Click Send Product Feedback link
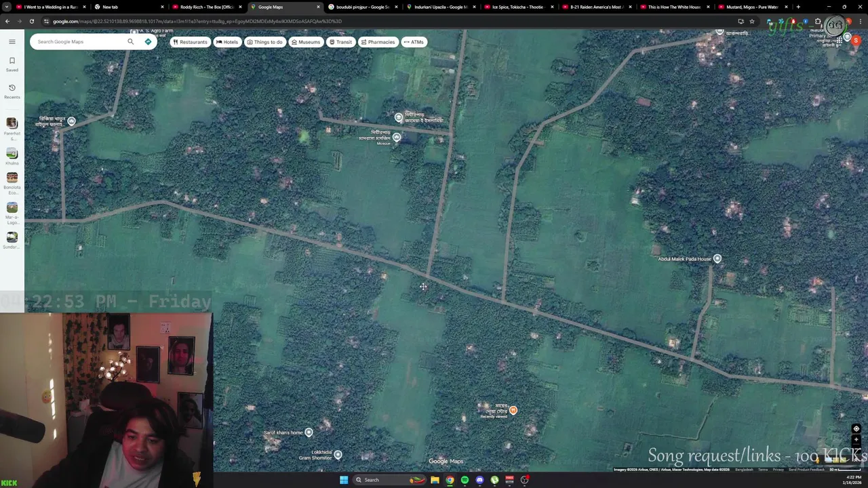 (x=806, y=470)
